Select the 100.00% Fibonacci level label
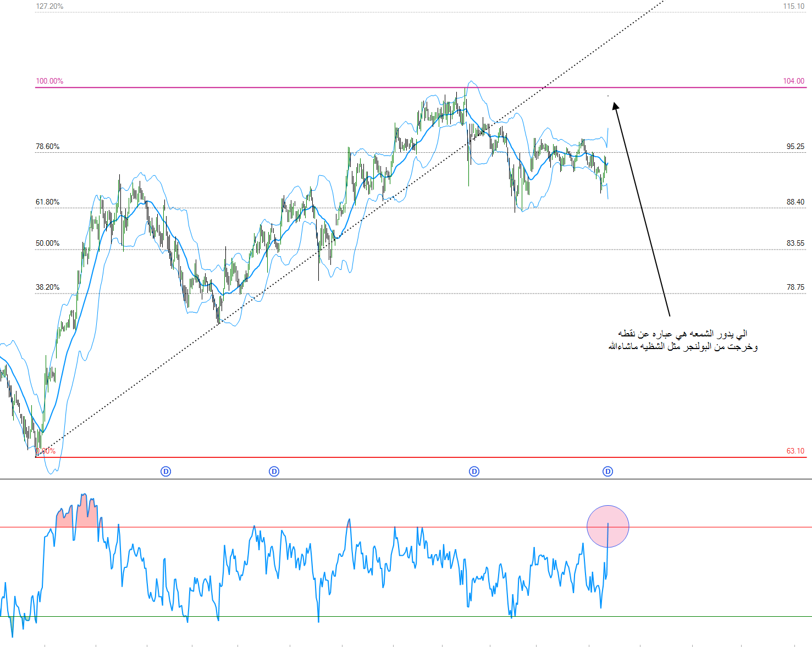Viewport: 812px width, 647px height. click(49, 81)
